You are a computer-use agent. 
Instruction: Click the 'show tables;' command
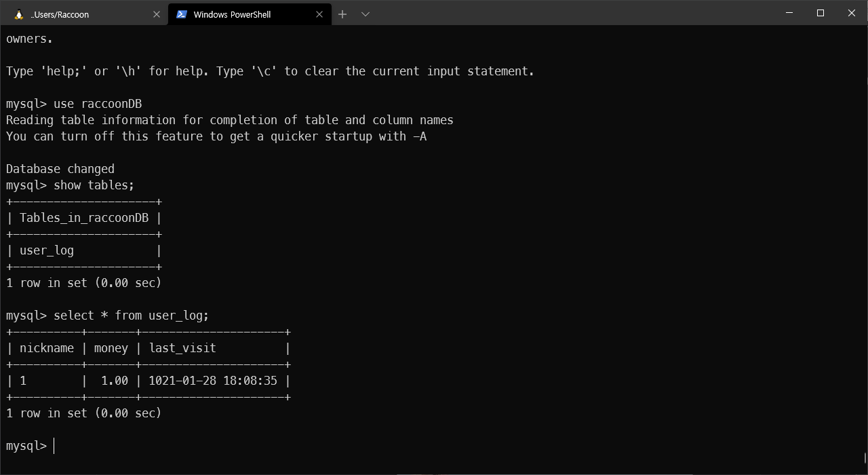[94, 185]
